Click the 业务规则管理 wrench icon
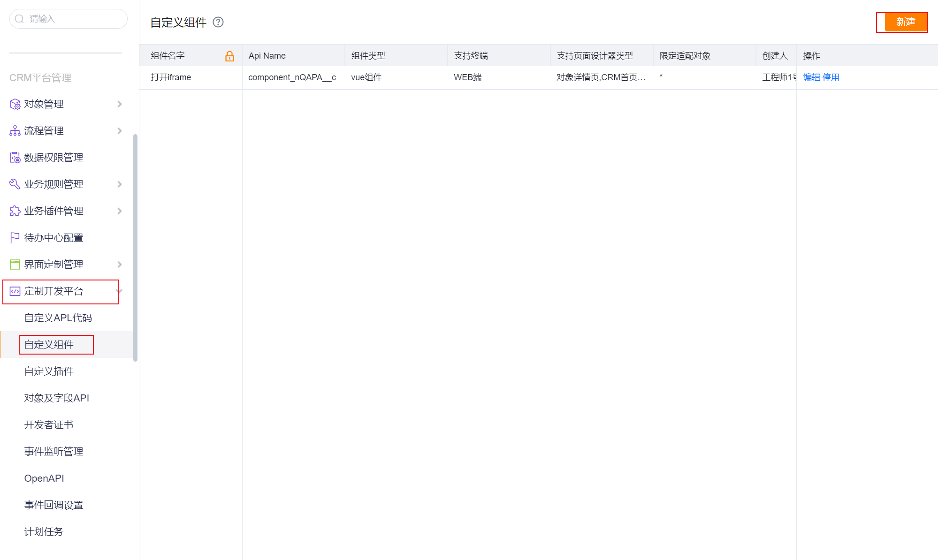938x560 pixels. click(15, 184)
